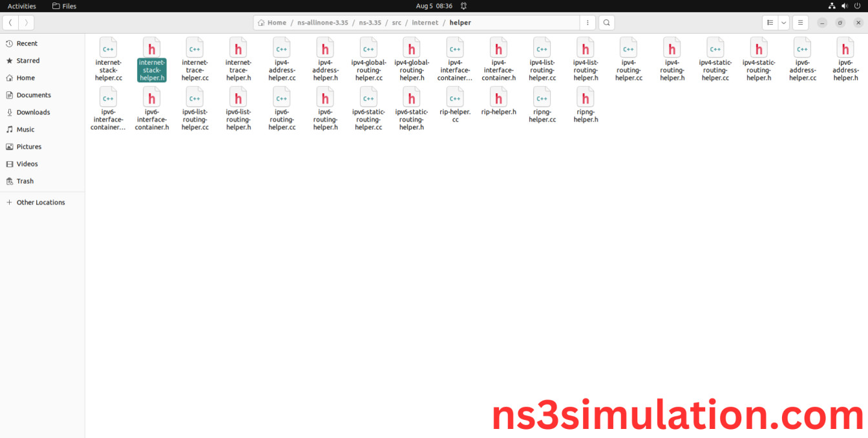Open the Activities overview
Image resolution: width=868 pixels, height=438 pixels.
pyautogui.click(x=21, y=6)
